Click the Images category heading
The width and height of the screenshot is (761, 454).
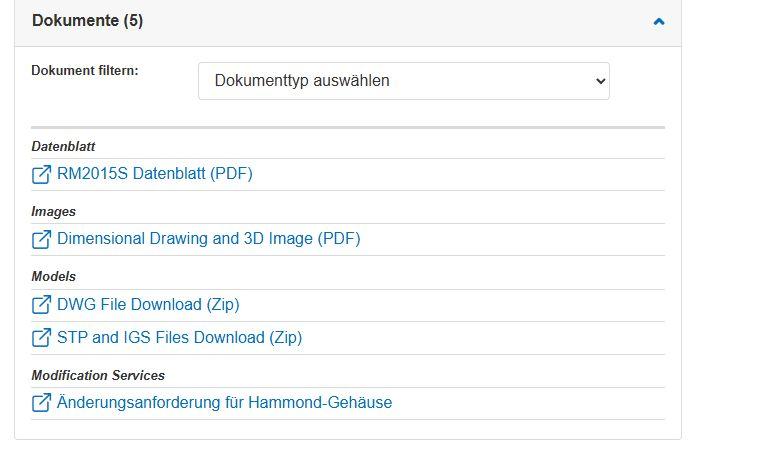(x=53, y=212)
